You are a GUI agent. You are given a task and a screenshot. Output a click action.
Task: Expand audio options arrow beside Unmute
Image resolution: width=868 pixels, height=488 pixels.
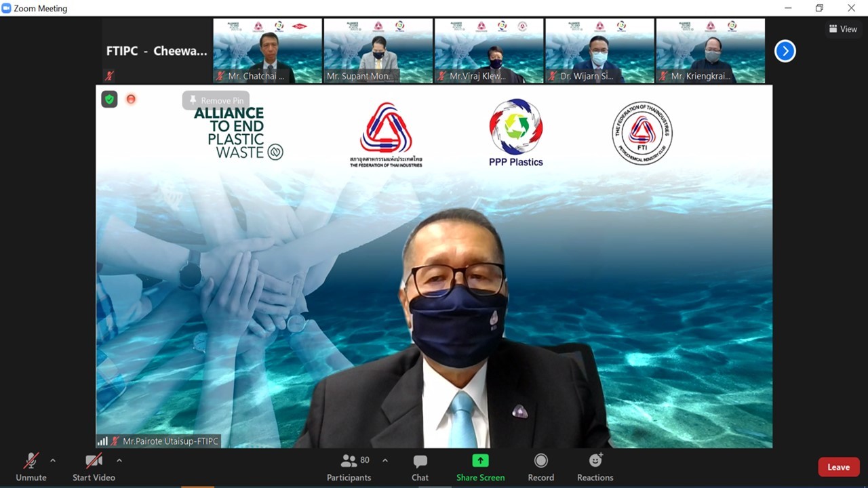53,461
